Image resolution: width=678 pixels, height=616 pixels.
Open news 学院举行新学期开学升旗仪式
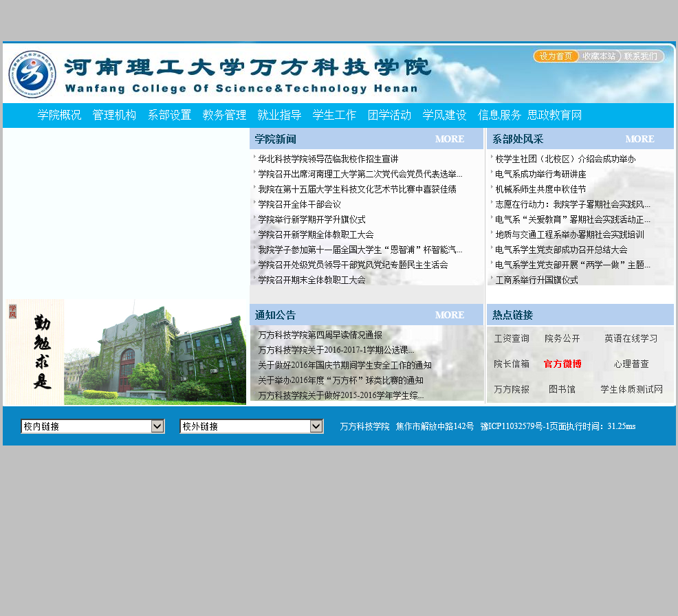tap(311, 219)
